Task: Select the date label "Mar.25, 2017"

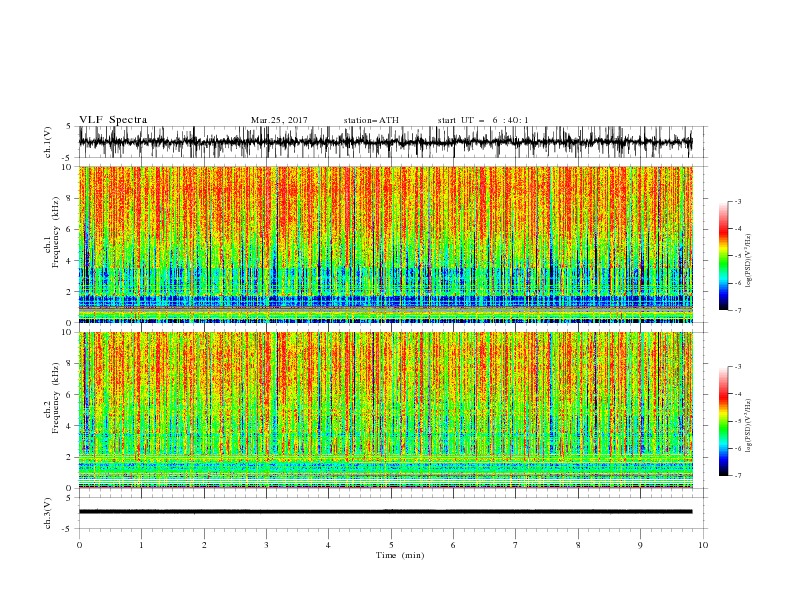Action: (279, 120)
